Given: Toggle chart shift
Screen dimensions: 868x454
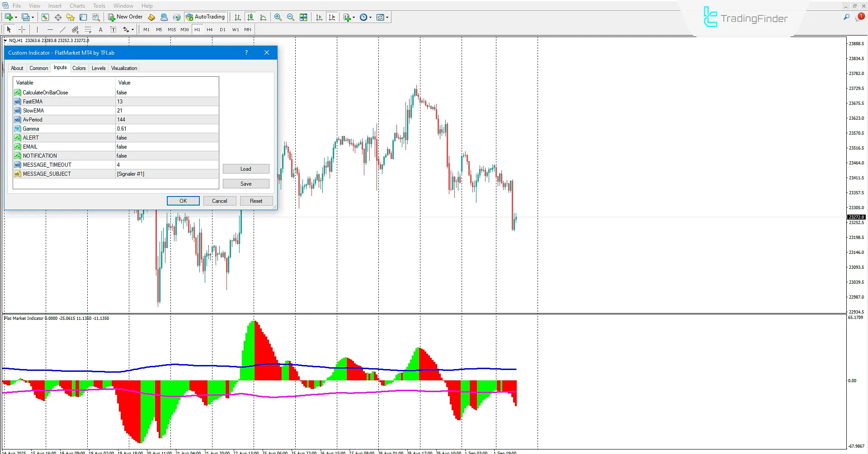Looking at the screenshot, I should point(332,17).
